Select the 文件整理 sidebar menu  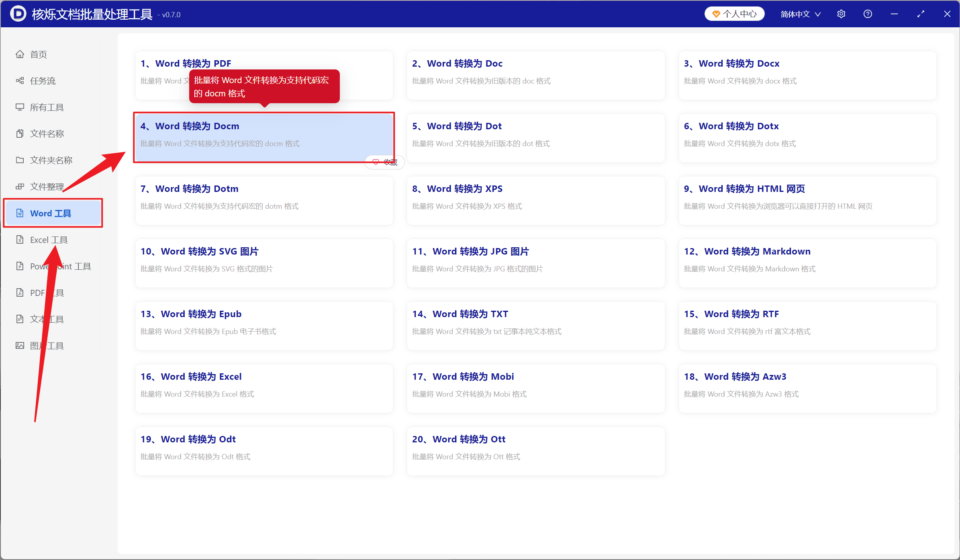click(52, 187)
